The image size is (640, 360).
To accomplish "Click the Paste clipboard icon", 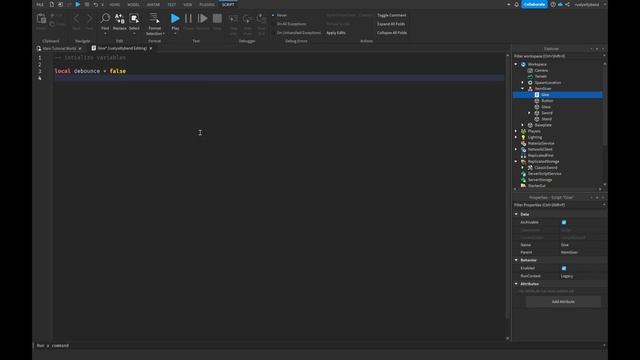I will tap(41, 19).
